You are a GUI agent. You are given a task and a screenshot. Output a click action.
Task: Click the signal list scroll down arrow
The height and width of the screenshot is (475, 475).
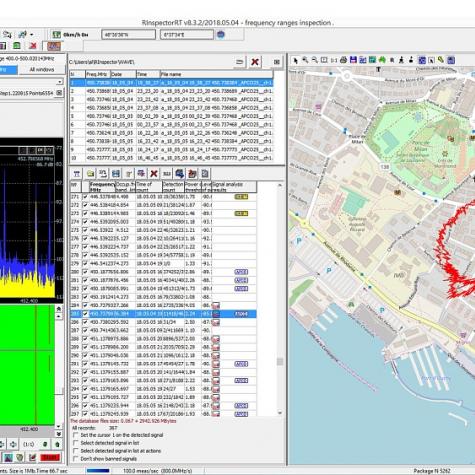pyautogui.click(x=280, y=413)
